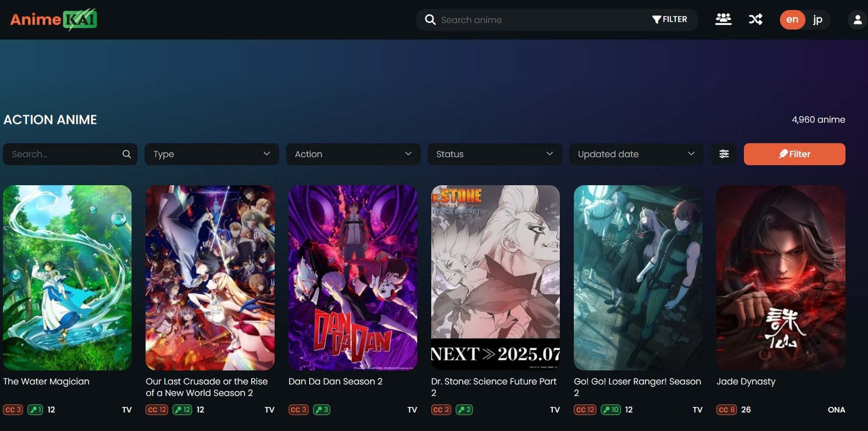868x431 pixels.
Task: Click episode count 26 under Jade Dynasty
Action: click(746, 410)
